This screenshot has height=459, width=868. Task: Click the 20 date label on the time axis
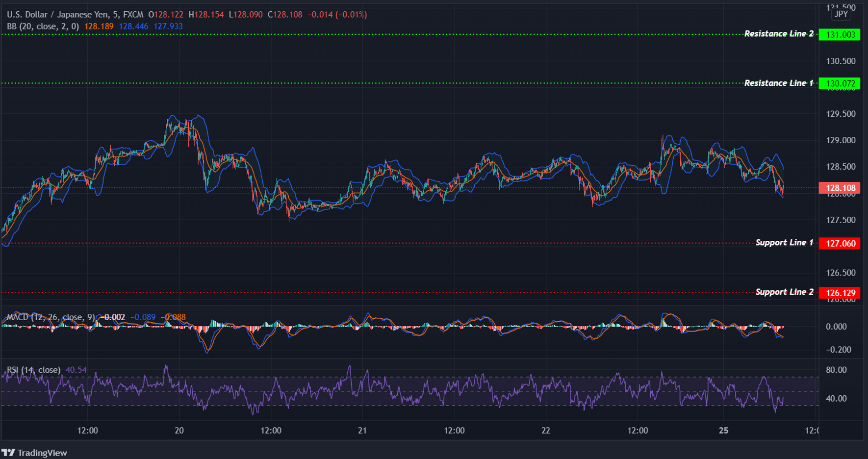pos(179,431)
